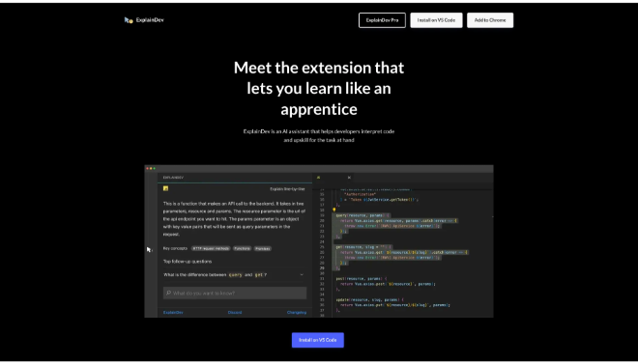Screen dimensions: 638x364
Task: Click the ExplainDev logo in the header
Action: 144,20
